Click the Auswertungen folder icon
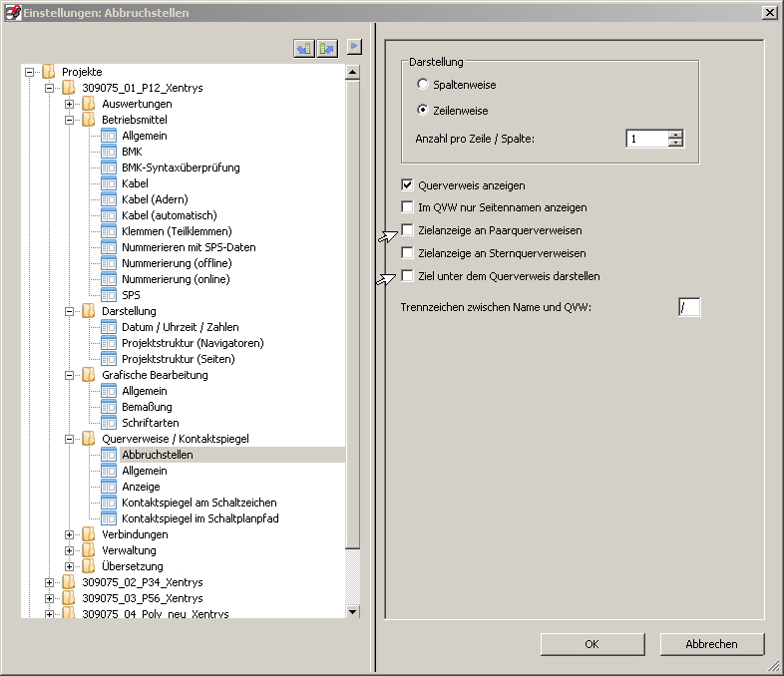The image size is (784, 676). point(89,104)
